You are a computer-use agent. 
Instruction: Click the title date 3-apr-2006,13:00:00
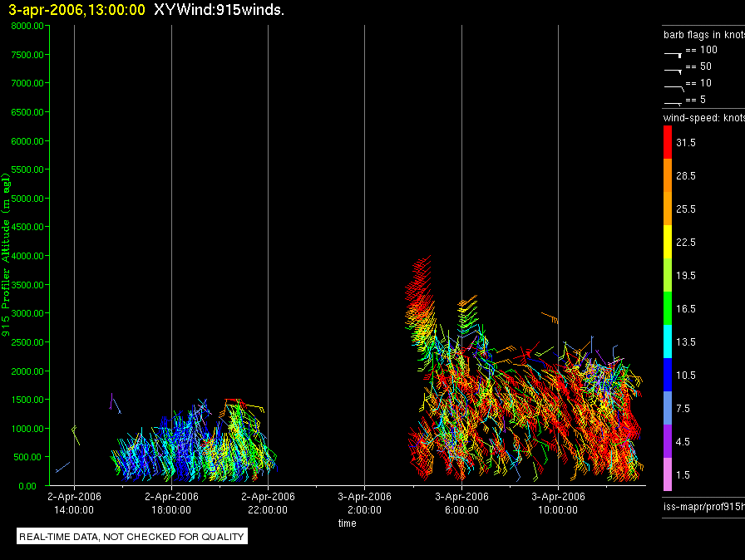pos(77,10)
